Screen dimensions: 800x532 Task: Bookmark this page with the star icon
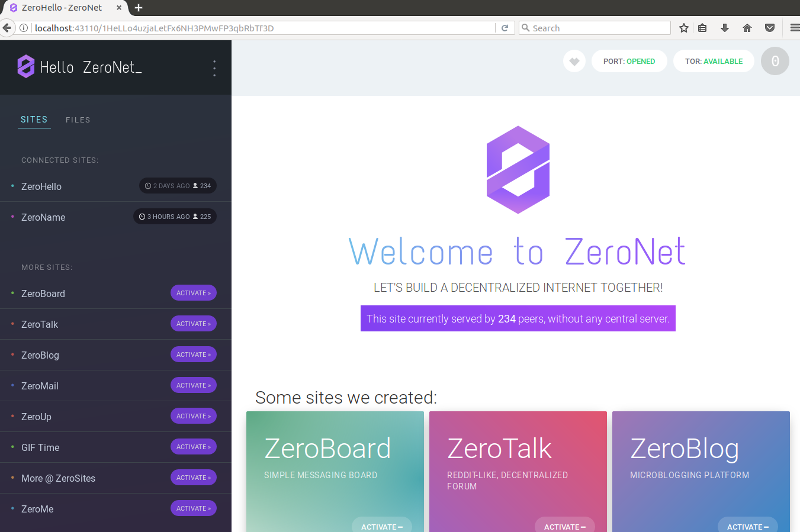684,28
